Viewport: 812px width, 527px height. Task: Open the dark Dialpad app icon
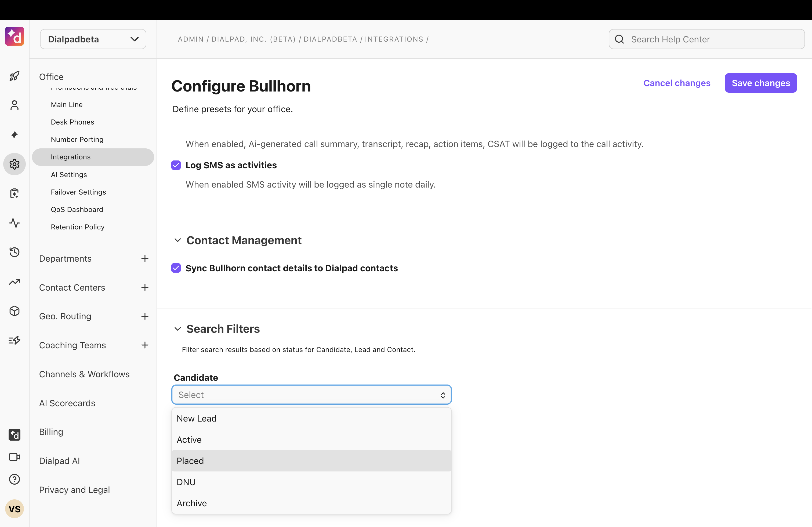(x=14, y=435)
